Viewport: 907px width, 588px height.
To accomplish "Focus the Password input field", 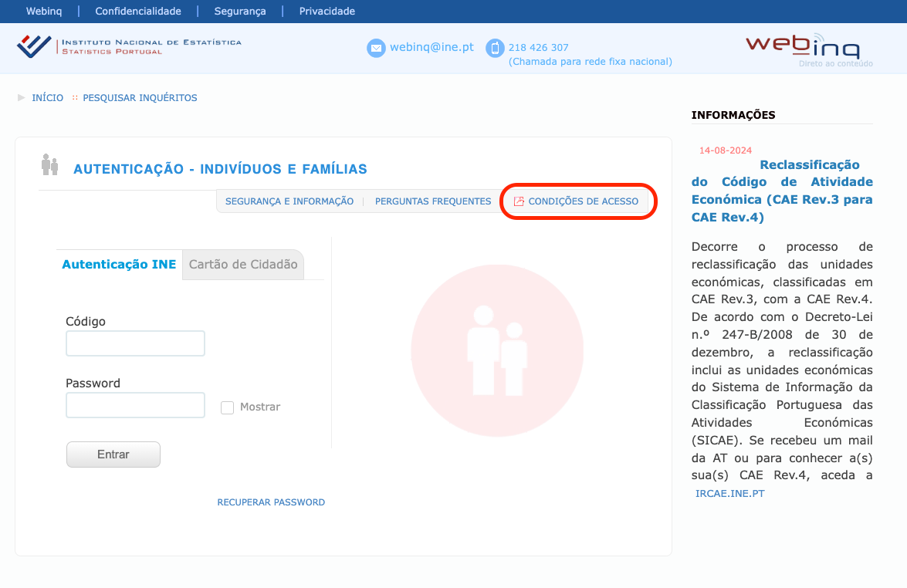I will [x=135, y=405].
